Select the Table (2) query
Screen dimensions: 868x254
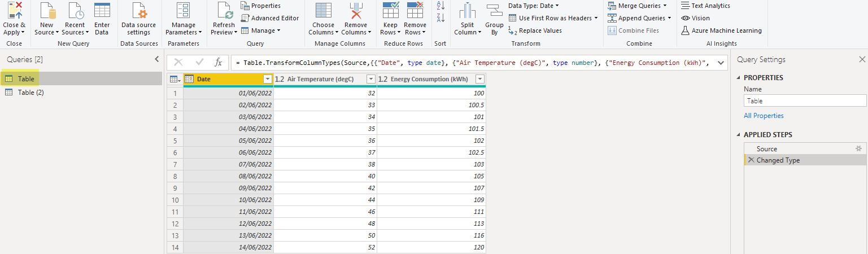(82, 92)
